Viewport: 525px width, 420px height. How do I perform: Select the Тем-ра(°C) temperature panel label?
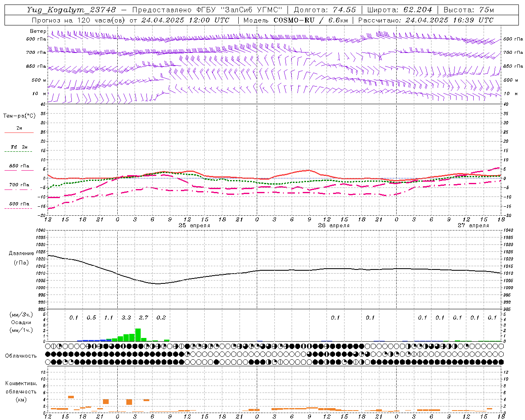coord(19,116)
